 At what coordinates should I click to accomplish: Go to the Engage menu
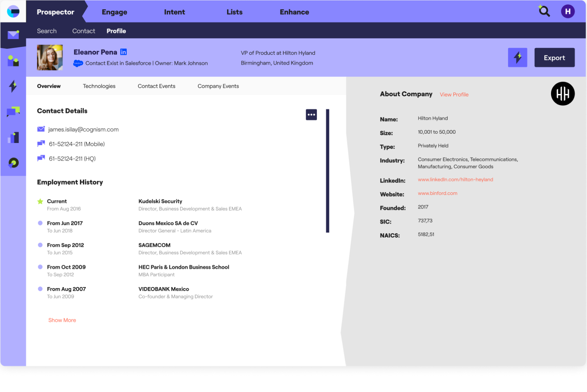pyautogui.click(x=114, y=12)
